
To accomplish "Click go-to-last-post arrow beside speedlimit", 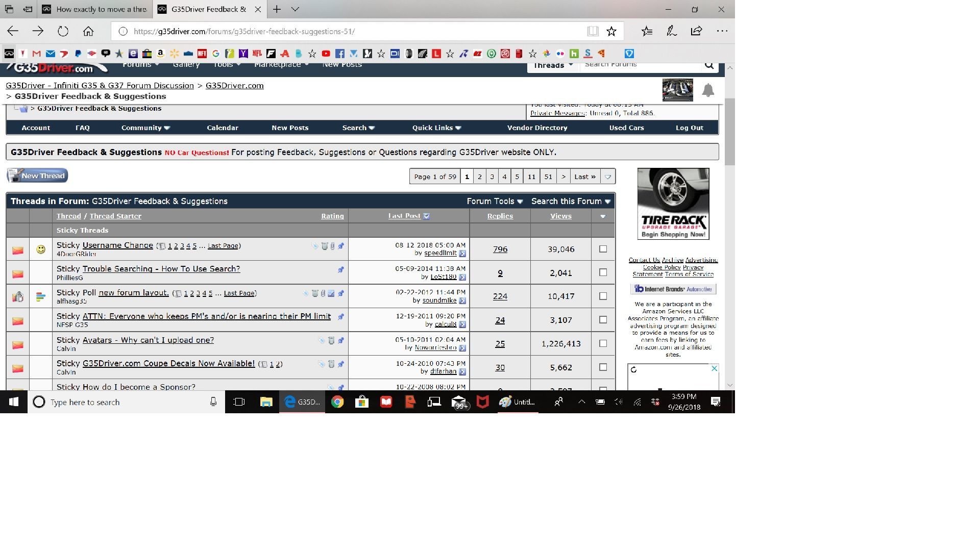I will [x=462, y=254].
